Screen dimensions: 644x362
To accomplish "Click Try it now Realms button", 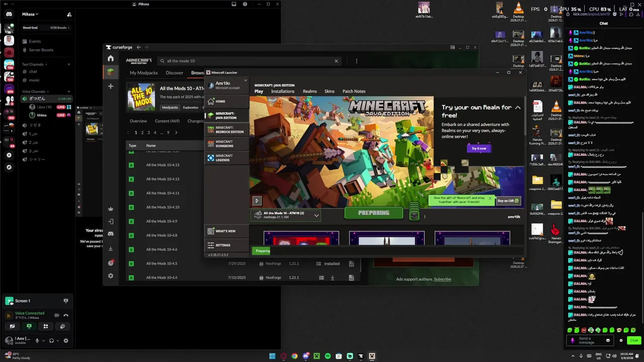I will 479,148.
